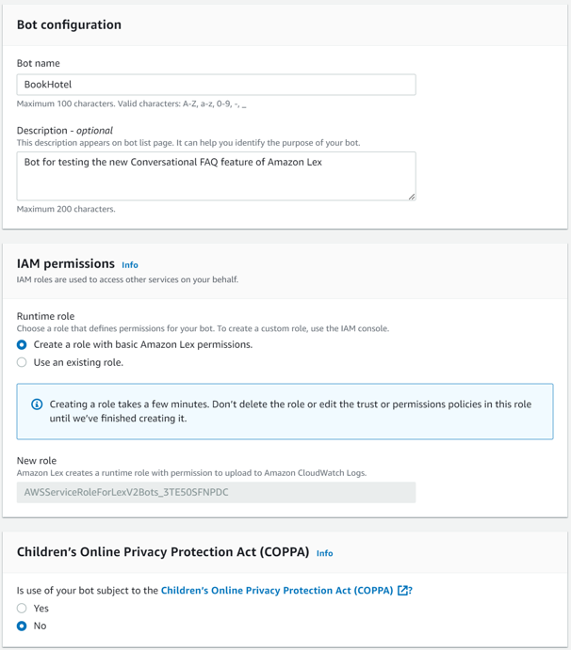Click the AWSServiceRoleForLexV2Bots role field
Screen dimensions: 571x650
click(216, 492)
